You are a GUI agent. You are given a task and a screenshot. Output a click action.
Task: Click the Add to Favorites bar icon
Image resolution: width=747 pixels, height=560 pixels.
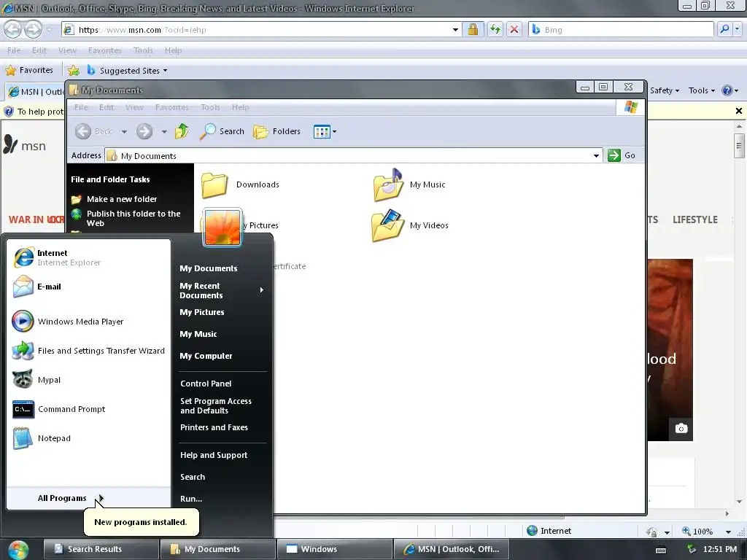tap(74, 71)
